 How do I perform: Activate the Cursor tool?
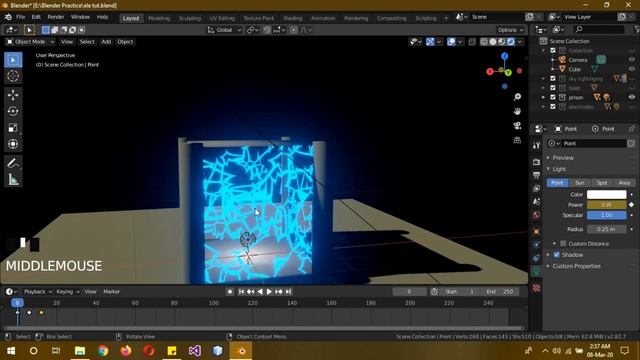[x=13, y=76]
